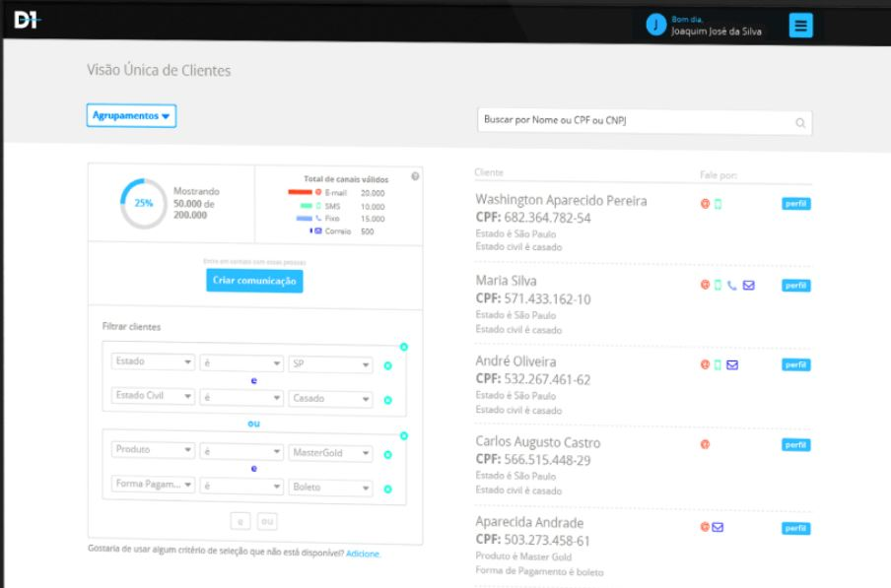Click the search magnifier icon
The image size is (891, 588).
(x=800, y=122)
